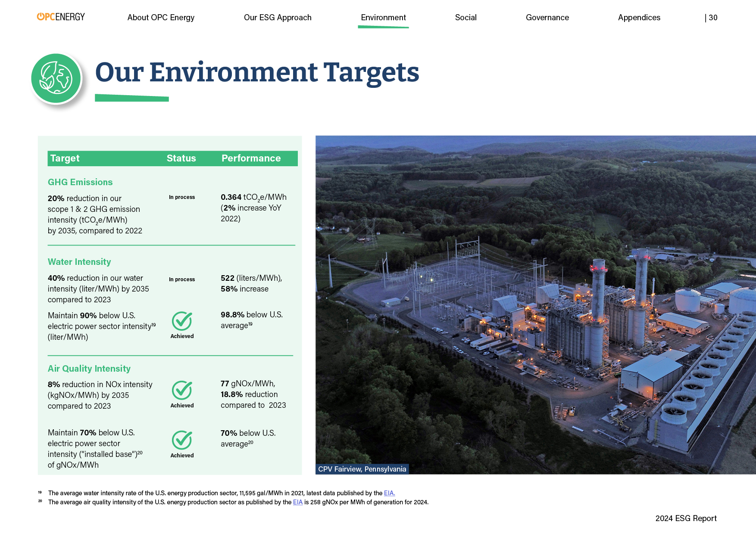Click the GHG Emissions heading
The width and height of the screenshot is (756, 534).
tap(80, 182)
